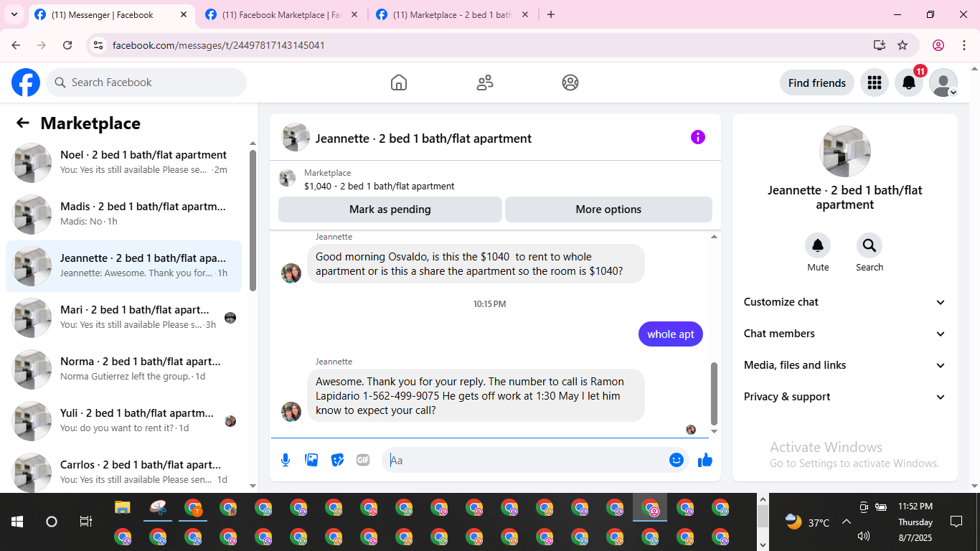Open Task View on the taskbar

click(x=85, y=522)
